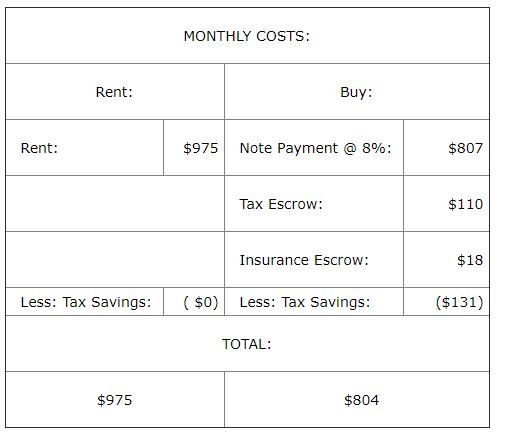Click the empty cell beside Insurance Escrow
The width and height of the screenshot is (528, 433).
click(115, 260)
